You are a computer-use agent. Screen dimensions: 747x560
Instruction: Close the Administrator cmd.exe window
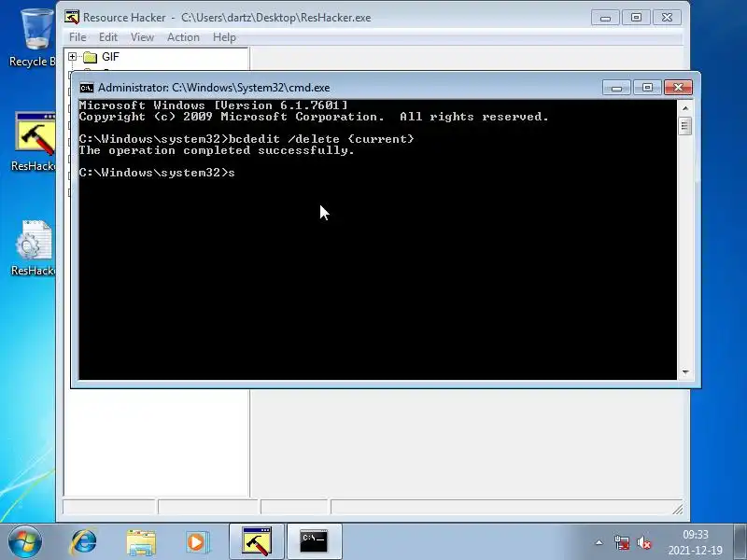(678, 87)
